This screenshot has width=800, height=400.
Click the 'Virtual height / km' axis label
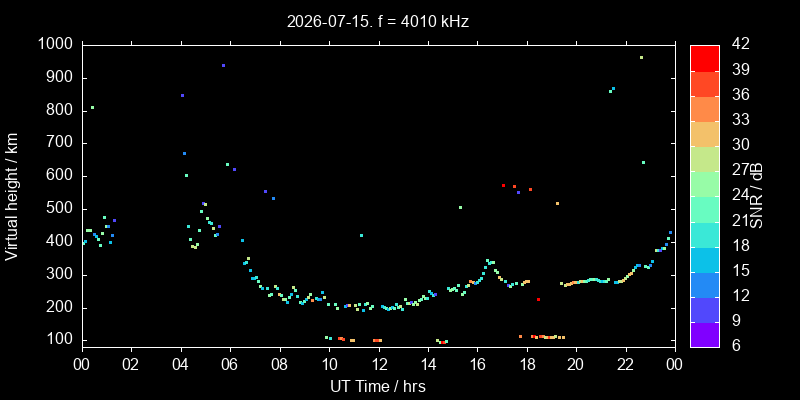click(12, 196)
